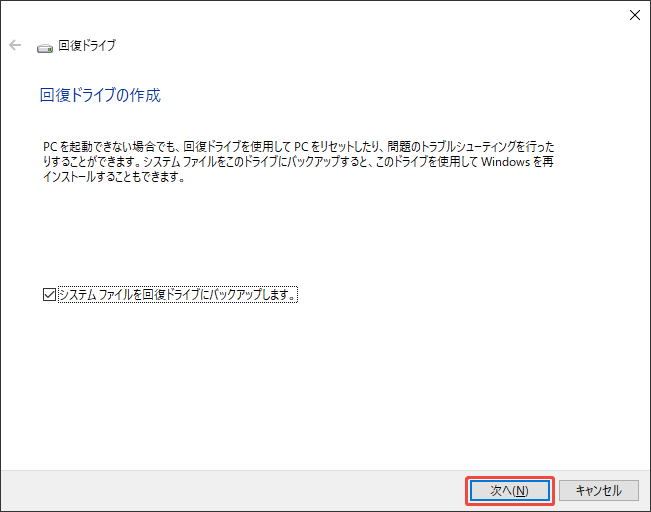The image size is (651, 512).
Task: Uncheck システム ファイルを回復ドライブにバックアップします checkbox
Action: [49, 294]
